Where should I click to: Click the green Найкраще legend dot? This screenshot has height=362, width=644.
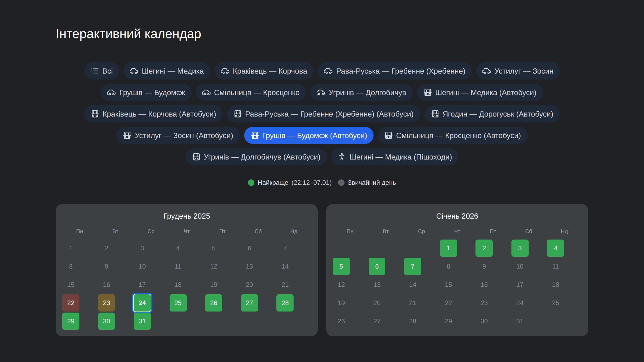click(x=251, y=183)
